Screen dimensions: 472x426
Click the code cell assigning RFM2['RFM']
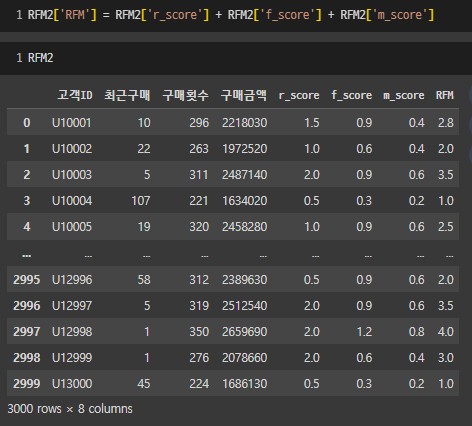(x=236, y=15)
